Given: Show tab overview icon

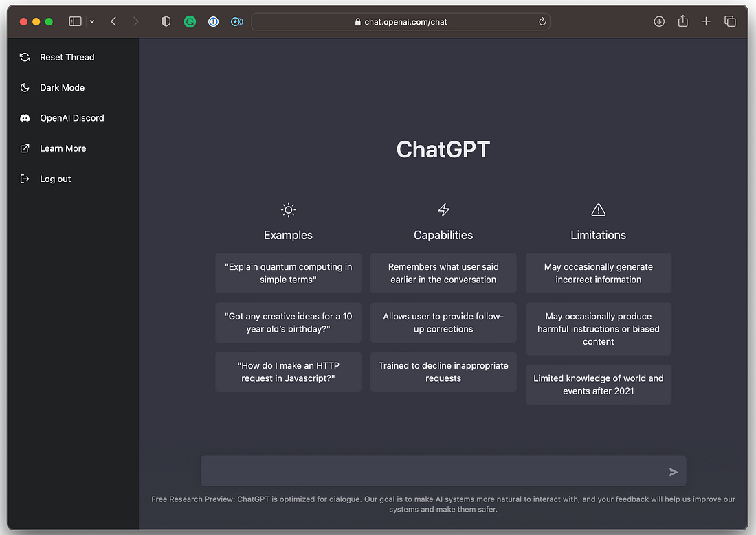Looking at the screenshot, I should click(x=730, y=21).
